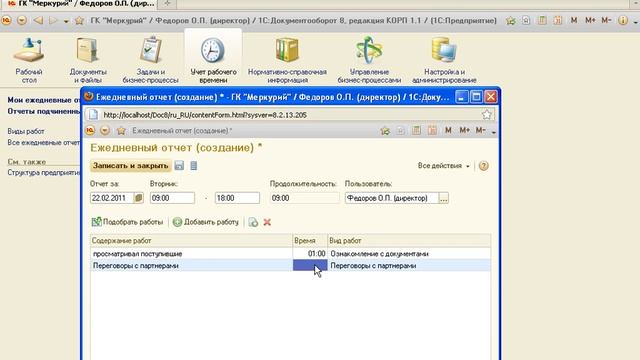
Task: Click the M button in dialog toolbar
Action: tap(448, 130)
